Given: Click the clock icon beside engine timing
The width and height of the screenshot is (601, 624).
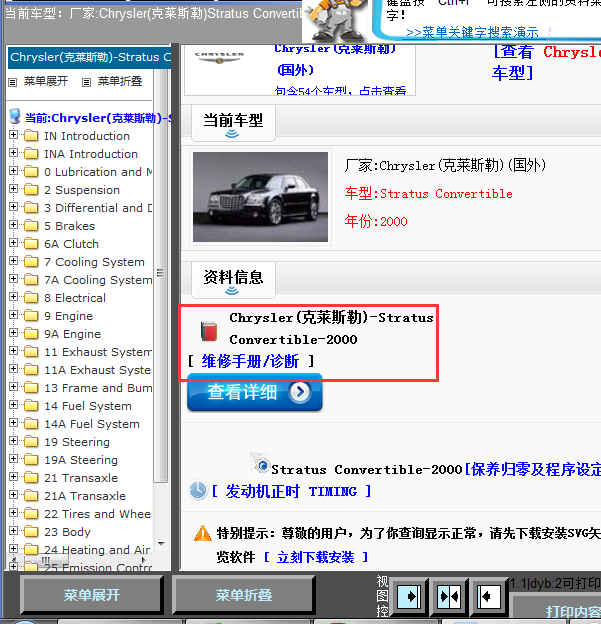Looking at the screenshot, I should click(x=197, y=490).
